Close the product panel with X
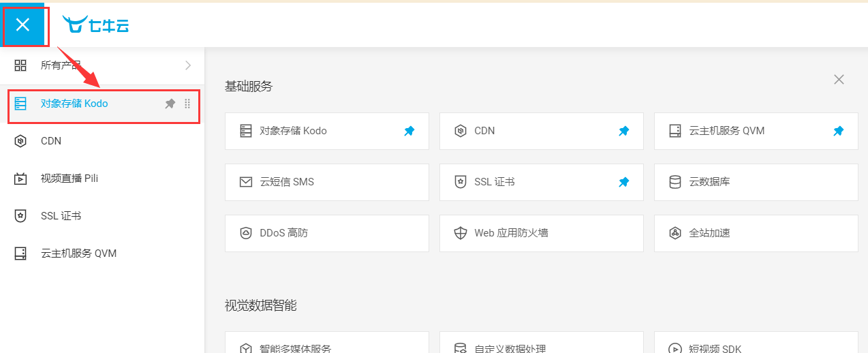This screenshot has height=353, width=868. pos(839,80)
